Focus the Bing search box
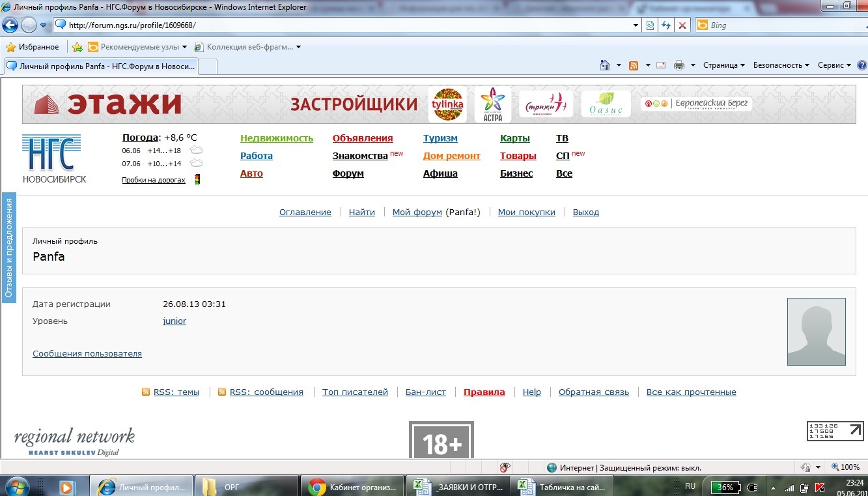 click(x=780, y=25)
